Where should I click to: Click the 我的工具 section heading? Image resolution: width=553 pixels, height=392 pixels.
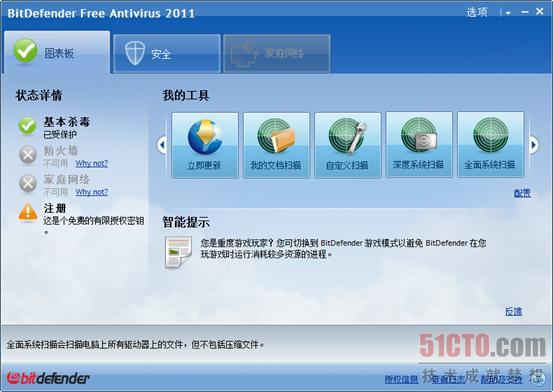(x=186, y=95)
